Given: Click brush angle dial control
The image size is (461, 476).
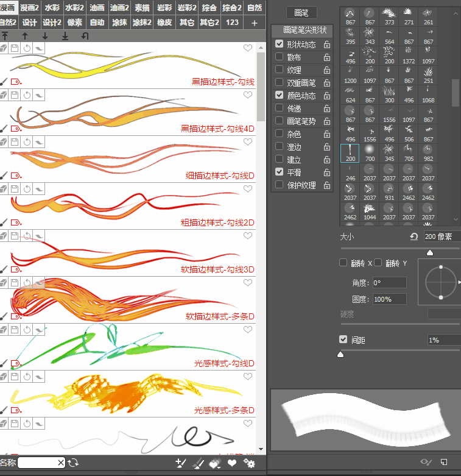Looking at the screenshot, I should (x=441, y=282).
